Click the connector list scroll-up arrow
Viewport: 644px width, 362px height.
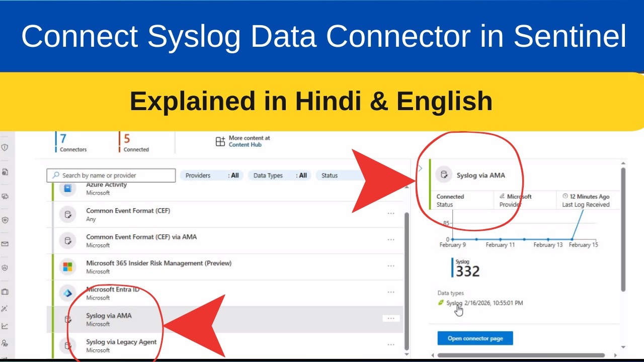[x=407, y=187]
